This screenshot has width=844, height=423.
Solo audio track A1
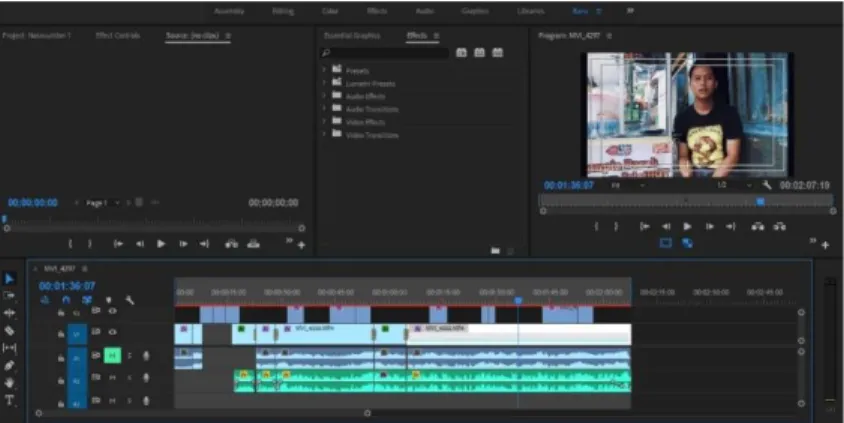point(129,355)
